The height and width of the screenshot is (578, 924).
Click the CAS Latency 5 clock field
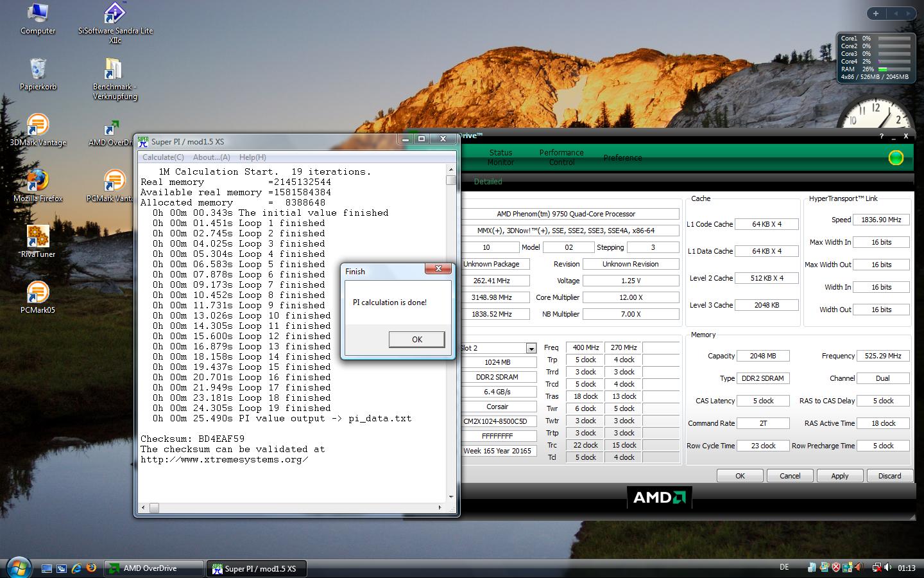[763, 401]
